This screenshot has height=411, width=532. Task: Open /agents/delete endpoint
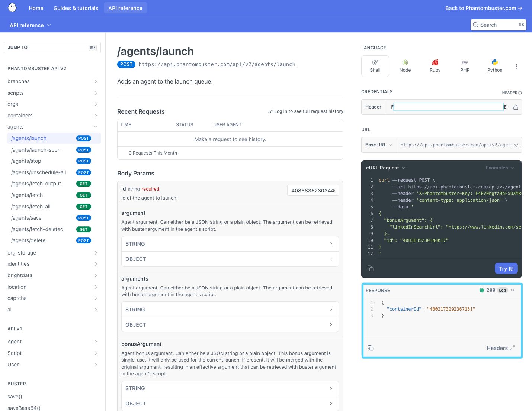click(x=54, y=240)
